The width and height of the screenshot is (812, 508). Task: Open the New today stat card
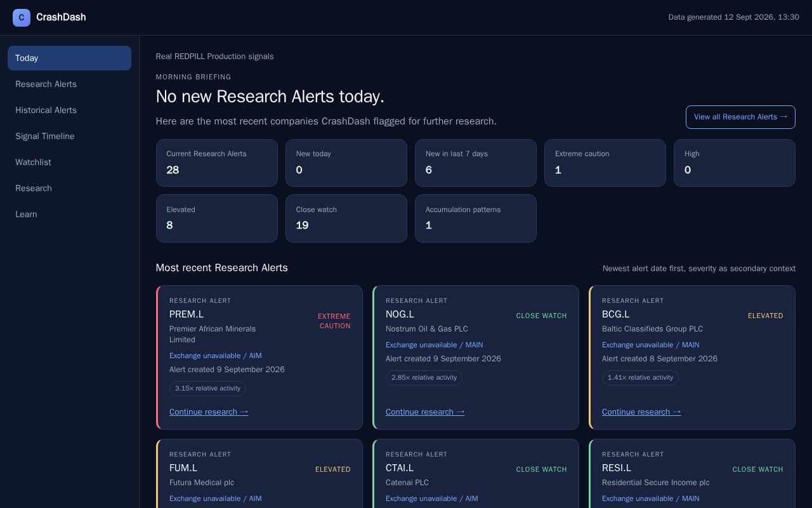(346, 163)
